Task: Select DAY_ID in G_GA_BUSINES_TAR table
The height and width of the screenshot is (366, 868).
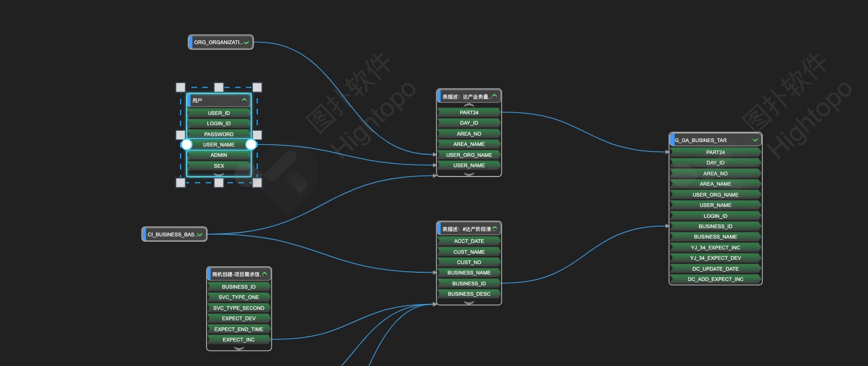Action: (715, 163)
